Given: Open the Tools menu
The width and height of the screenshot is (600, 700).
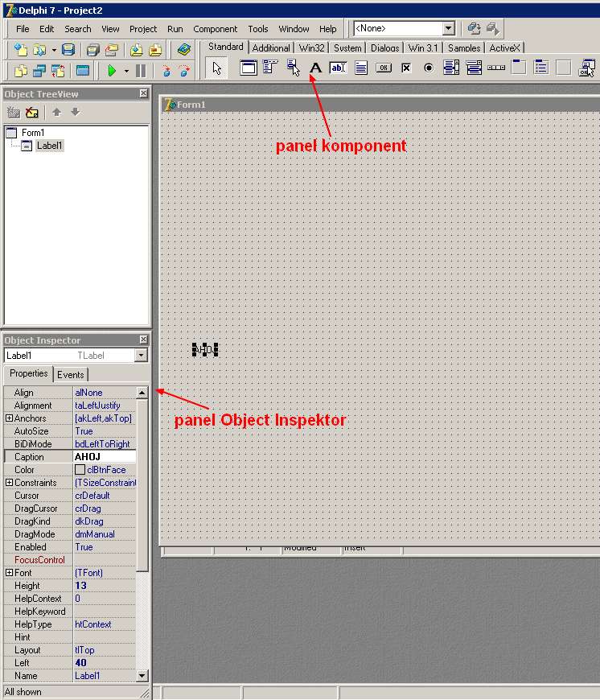Looking at the screenshot, I should tap(258, 29).
